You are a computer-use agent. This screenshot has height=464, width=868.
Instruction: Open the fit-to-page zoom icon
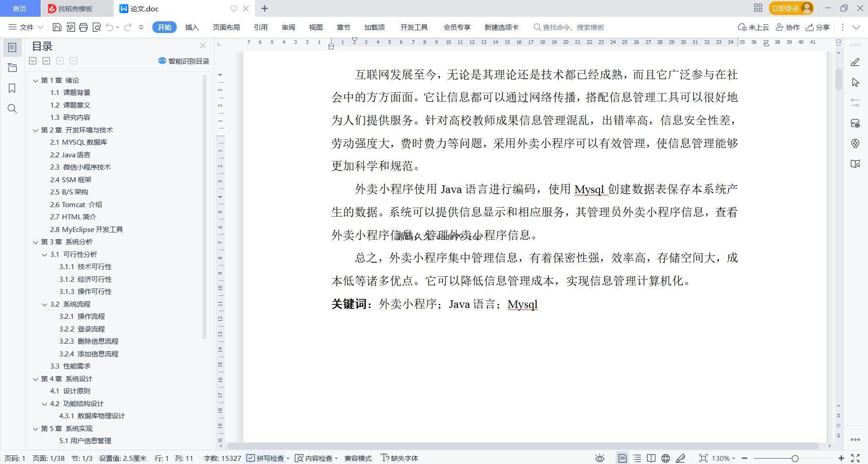click(703, 458)
